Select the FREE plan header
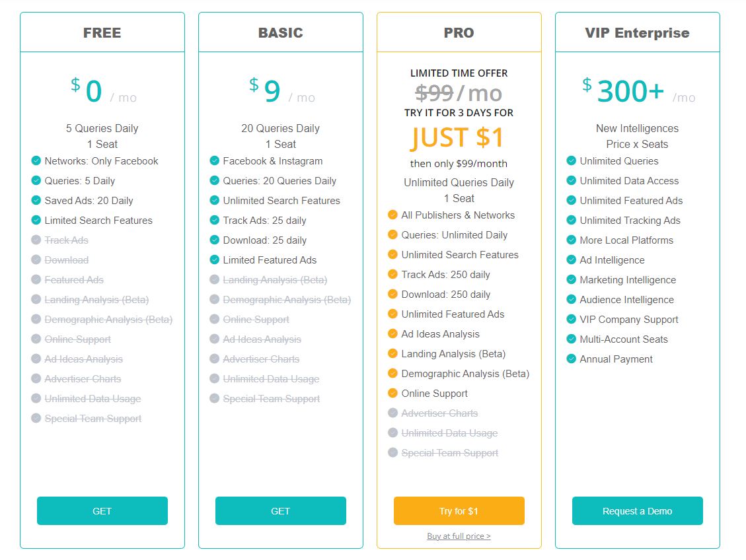Screen dimensions: 746x560 pos(102,32)
